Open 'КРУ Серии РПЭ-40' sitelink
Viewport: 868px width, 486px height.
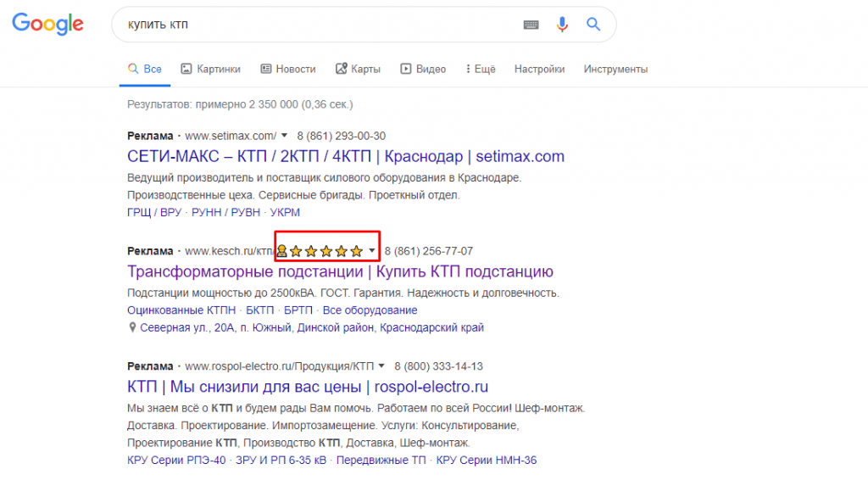(176, 460)
